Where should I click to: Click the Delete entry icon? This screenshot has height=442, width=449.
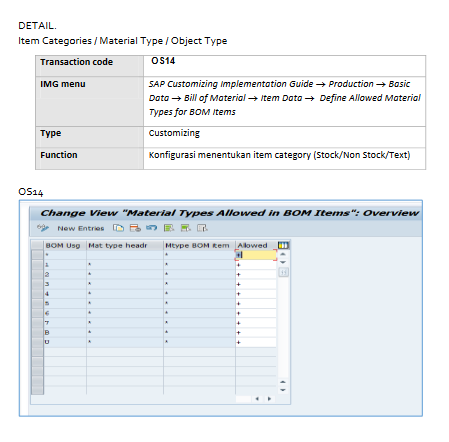tap(135, 228)
